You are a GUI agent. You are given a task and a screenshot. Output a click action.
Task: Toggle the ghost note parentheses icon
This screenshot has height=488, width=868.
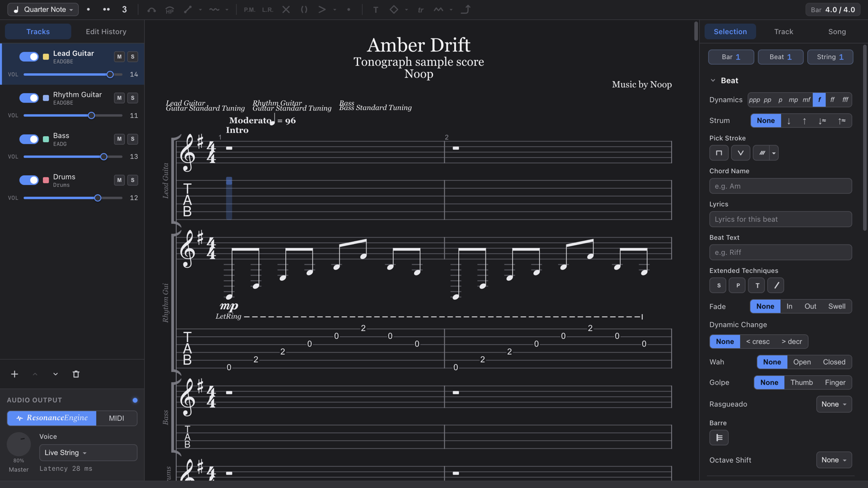point(304,10)
